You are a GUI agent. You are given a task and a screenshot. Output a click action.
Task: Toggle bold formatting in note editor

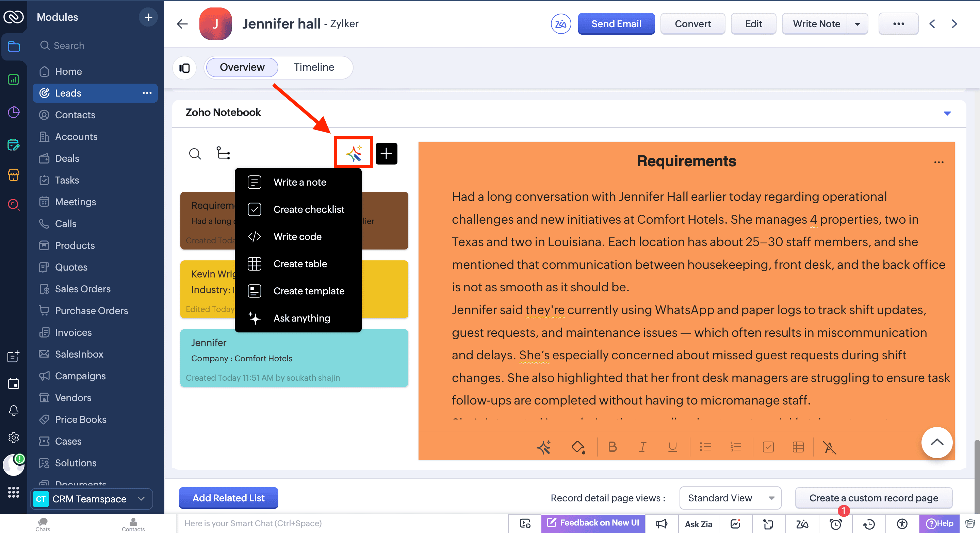point(612,447)
